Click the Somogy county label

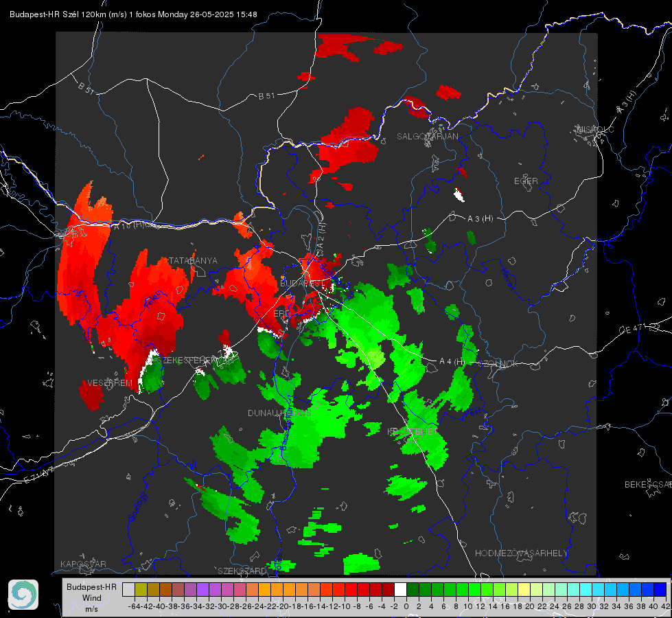[137, 507]
